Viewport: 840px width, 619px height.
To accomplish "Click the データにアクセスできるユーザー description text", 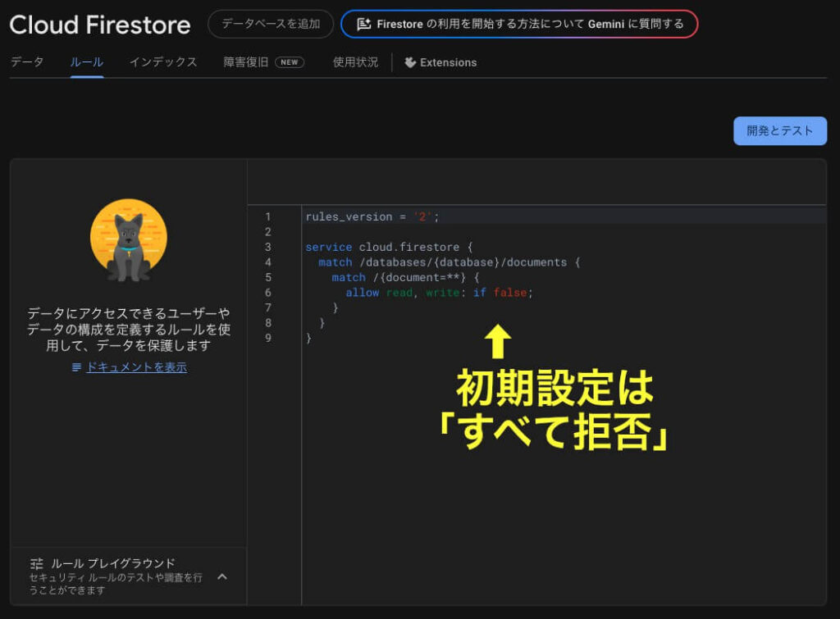I will (x=129, y=330).
